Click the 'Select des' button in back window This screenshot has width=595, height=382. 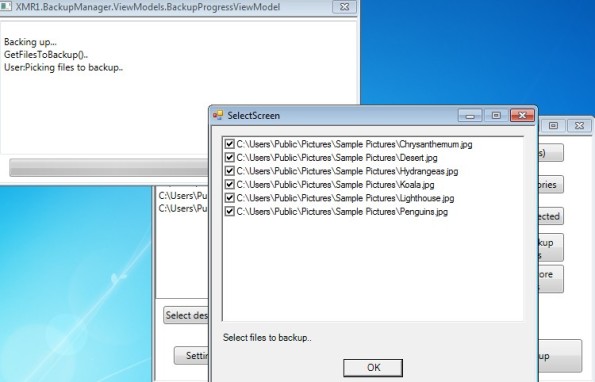pyautogui.click(x=186, y=315)
